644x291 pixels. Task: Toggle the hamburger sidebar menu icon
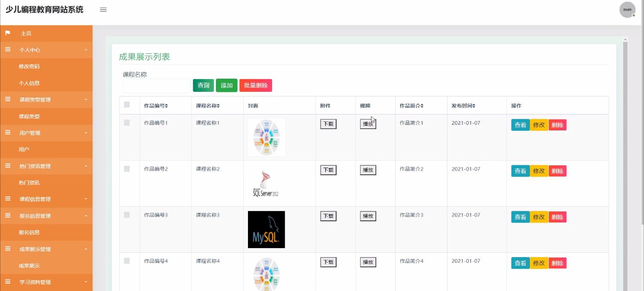[x=103, y=9]
